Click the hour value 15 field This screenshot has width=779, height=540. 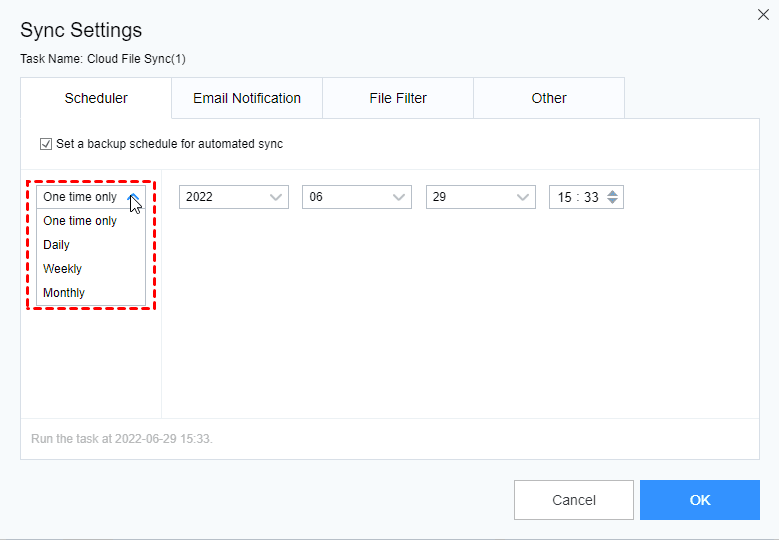(x=565, y=197)
